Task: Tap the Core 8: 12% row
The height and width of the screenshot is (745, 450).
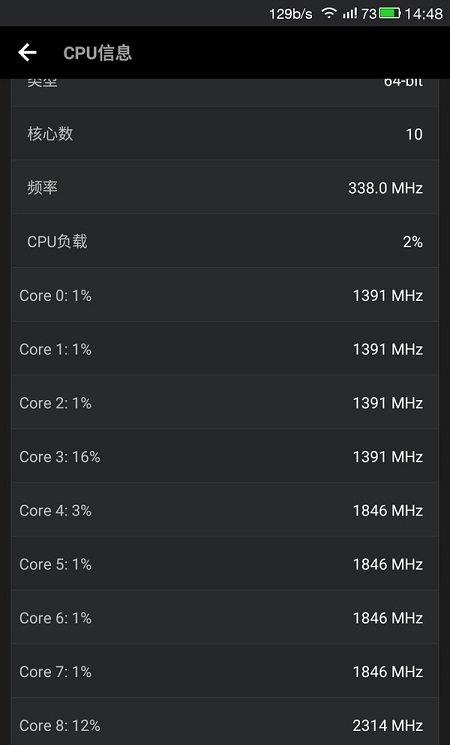Action: click(225, 722)
